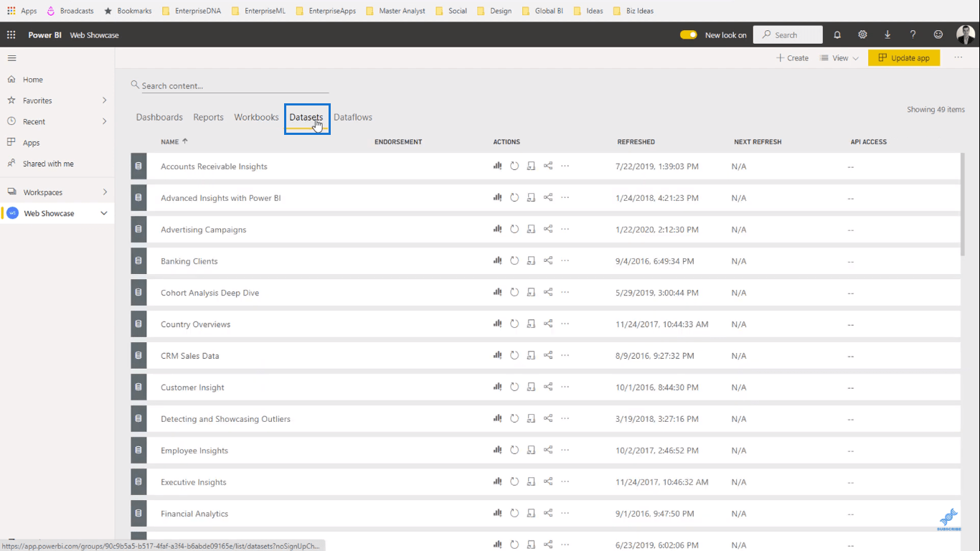Open the Bookmarks star shortcut in browser bar

[x=128, y=11]
